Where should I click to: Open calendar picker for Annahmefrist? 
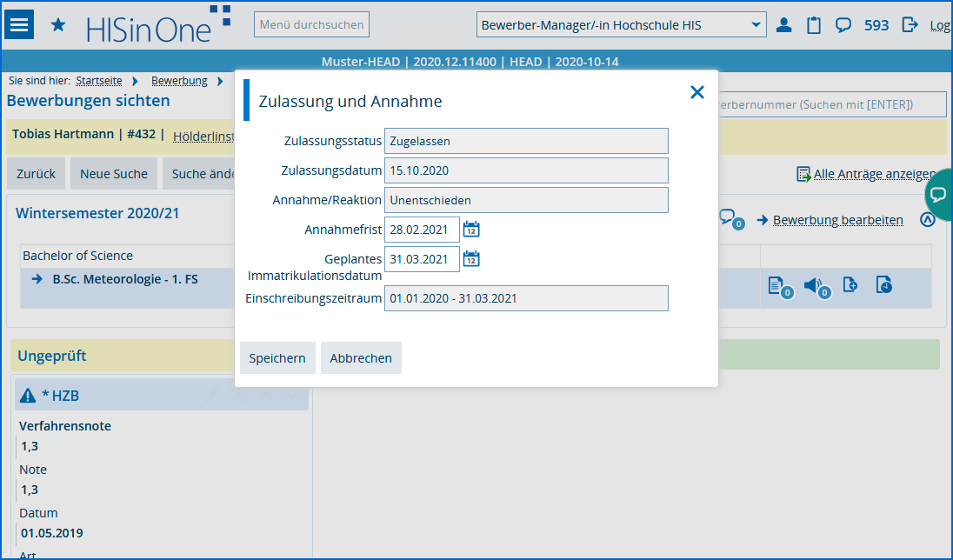471,230
